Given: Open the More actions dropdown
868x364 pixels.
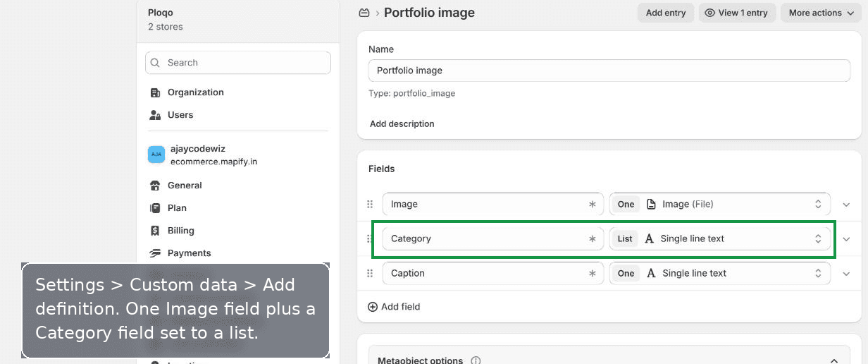Looking at the screenshot, I should click(x=821, y=13).
